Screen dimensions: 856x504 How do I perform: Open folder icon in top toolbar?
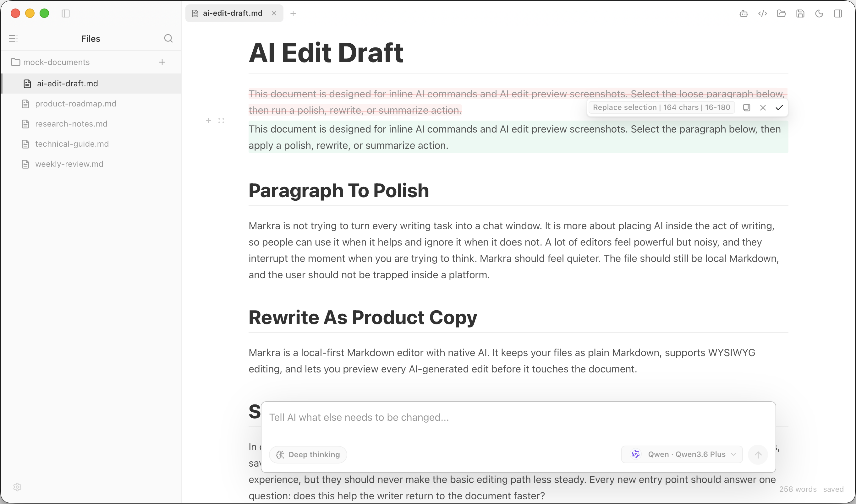781,14
